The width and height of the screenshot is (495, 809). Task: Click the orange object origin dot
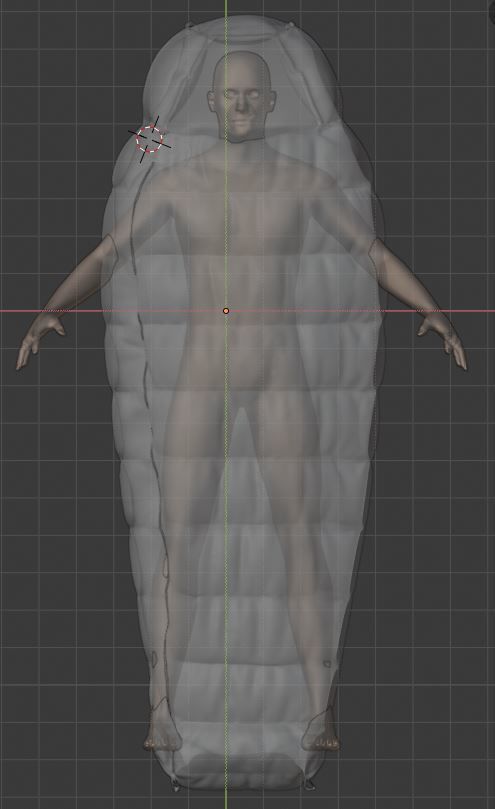(x=226, y=311)
